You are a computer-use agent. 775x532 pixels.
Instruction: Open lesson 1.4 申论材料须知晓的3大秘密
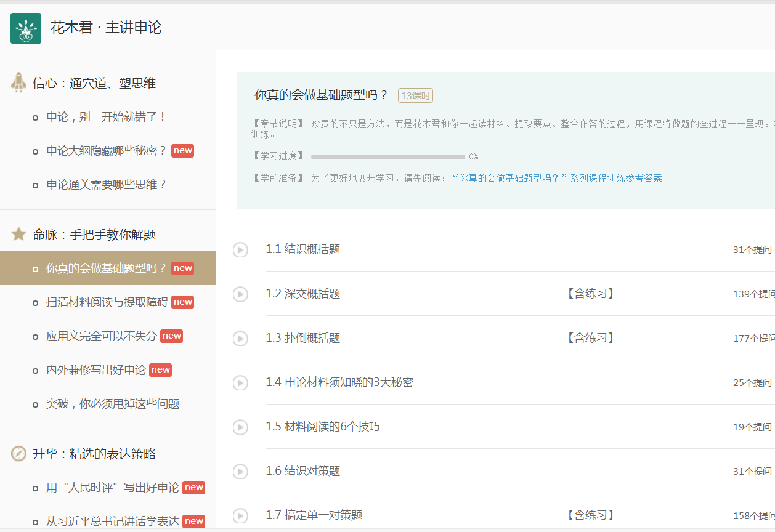pos(339,382)
